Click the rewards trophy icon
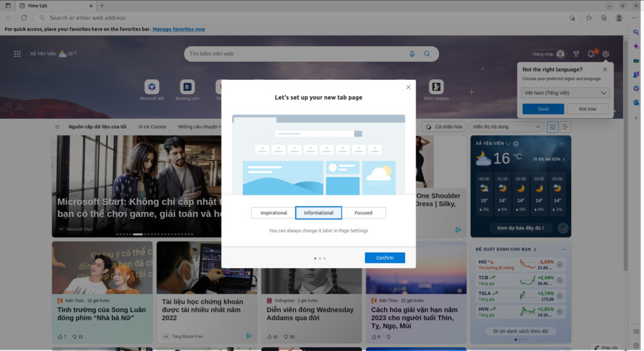The image size is (644, 351). [575, 54]
